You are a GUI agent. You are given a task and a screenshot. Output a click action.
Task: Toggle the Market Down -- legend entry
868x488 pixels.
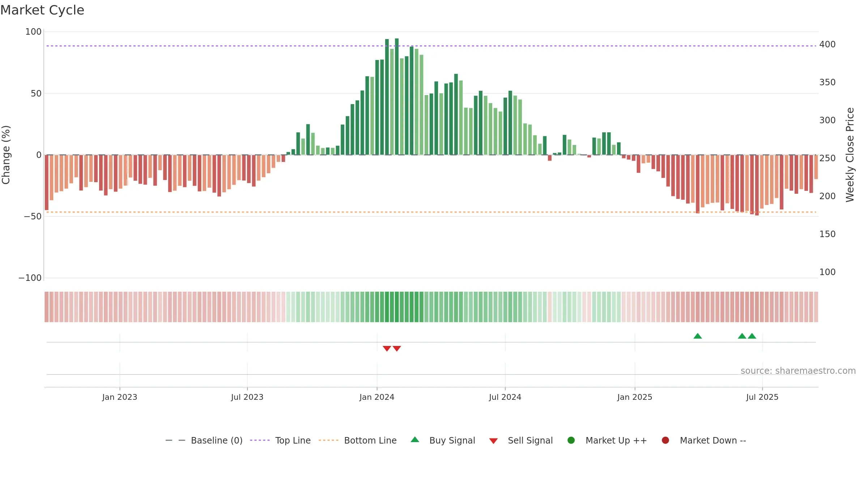pos(703,440)
